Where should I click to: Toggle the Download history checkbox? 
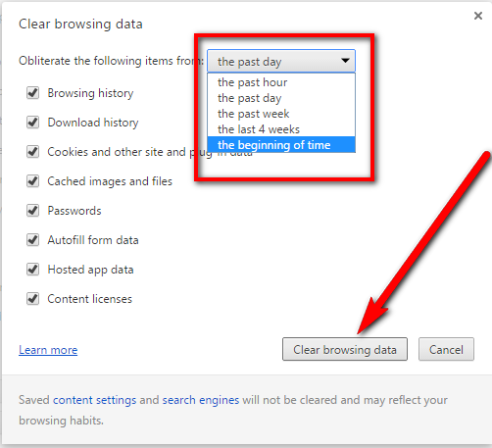tap(32, 123)
